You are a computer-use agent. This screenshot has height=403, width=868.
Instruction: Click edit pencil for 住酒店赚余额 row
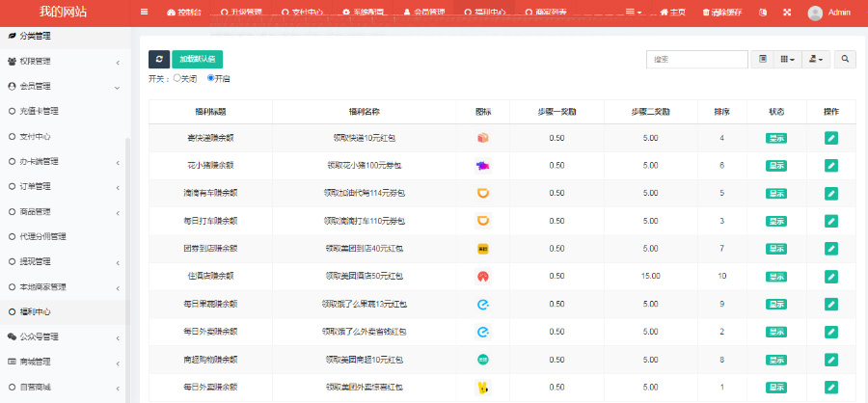pos(831,276)
